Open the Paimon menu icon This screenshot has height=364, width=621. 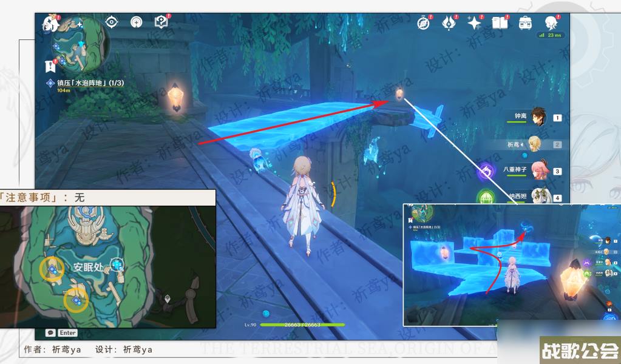click(x=50, y=24)
